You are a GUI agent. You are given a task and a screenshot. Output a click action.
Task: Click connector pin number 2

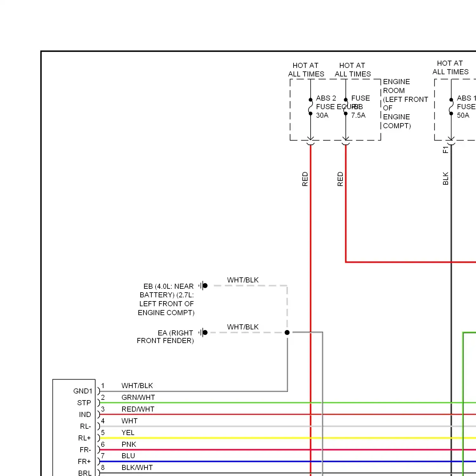tap(103, 397)
